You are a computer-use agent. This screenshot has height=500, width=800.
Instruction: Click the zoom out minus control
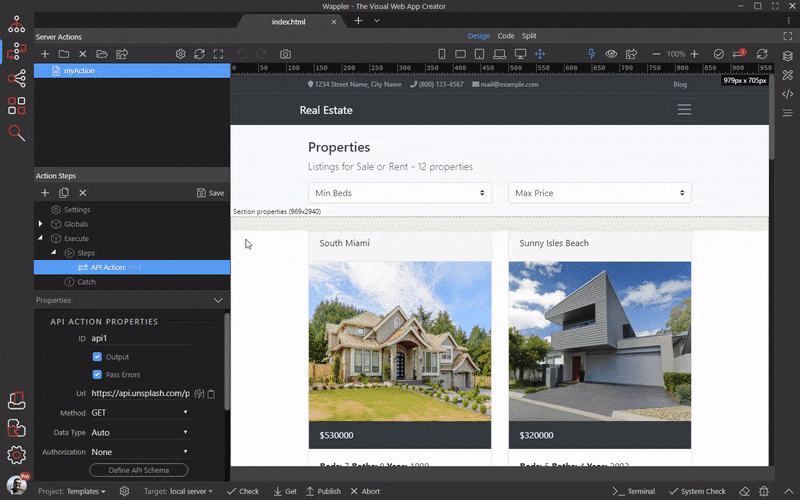coord(656,53)
